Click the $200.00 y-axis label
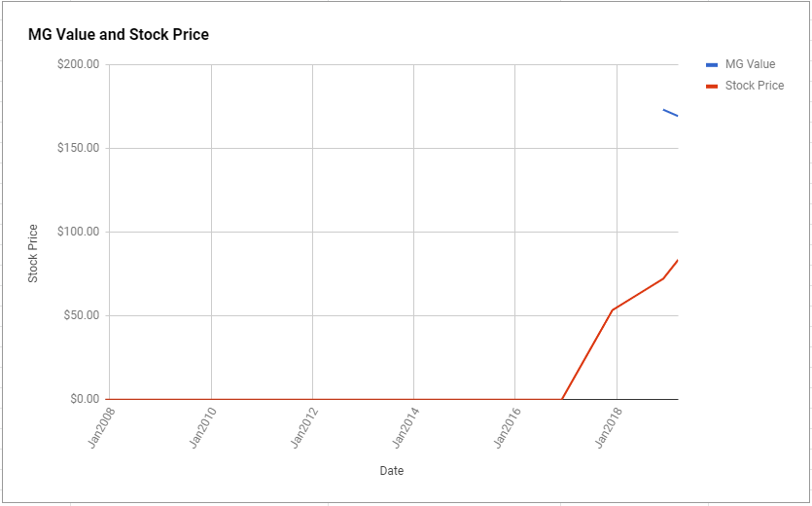 click(78, 64)
